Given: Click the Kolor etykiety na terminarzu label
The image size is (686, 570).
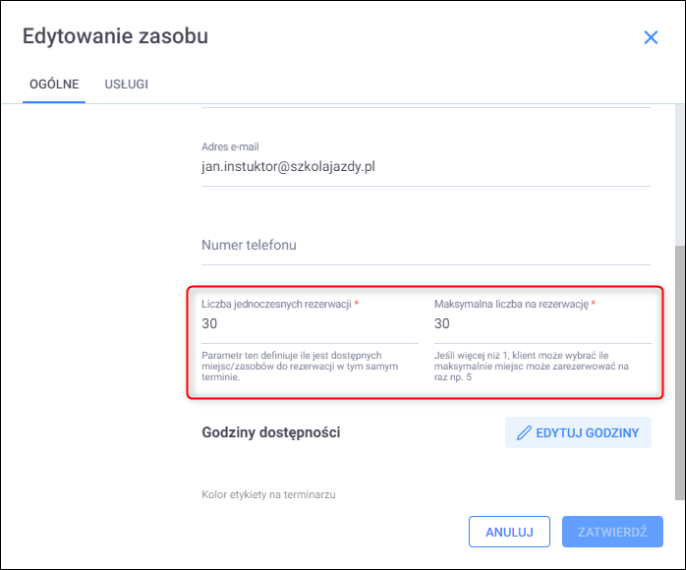Looking at the screenshot, I should pos(264,495).
